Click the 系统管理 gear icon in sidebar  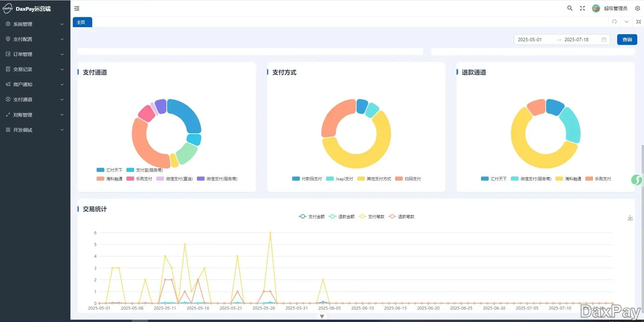coord(8,24)
